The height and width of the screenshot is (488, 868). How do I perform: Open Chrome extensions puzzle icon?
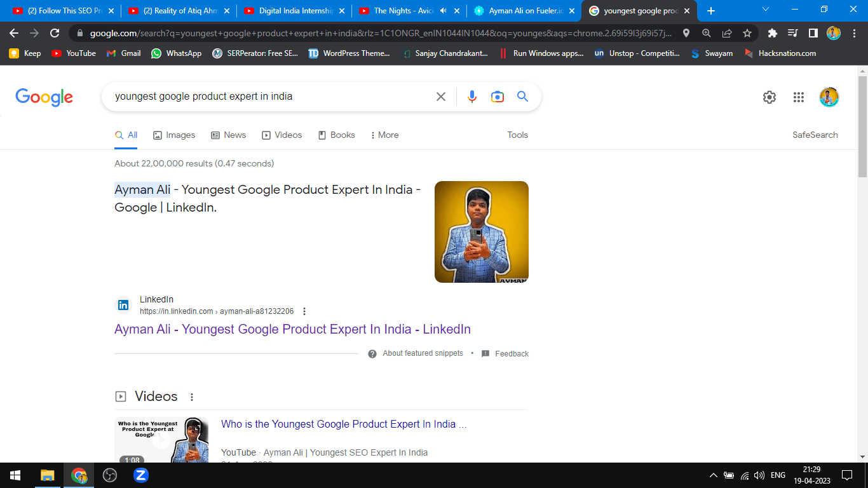pos(772,33)
